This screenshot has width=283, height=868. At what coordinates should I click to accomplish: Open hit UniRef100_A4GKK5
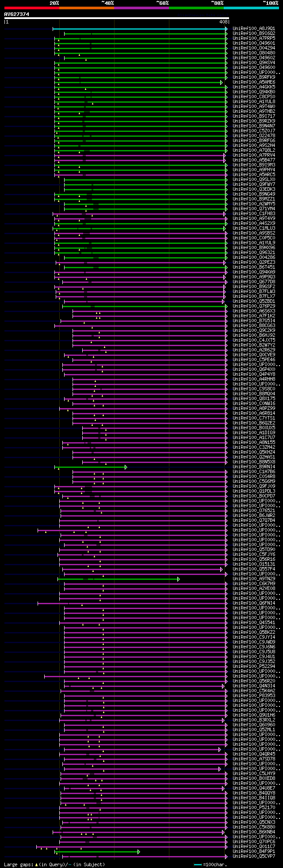[254, 87]
